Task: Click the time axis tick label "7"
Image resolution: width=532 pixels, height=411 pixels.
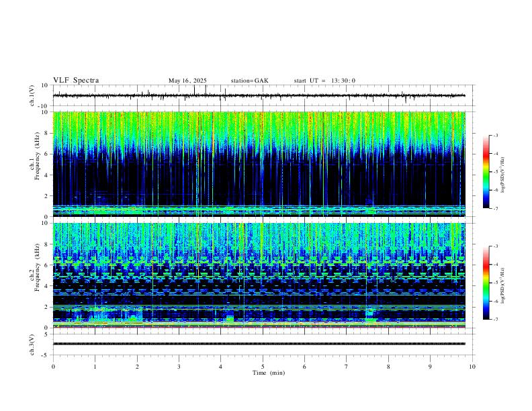Action: pyautogui.click(x=347, y=367)
